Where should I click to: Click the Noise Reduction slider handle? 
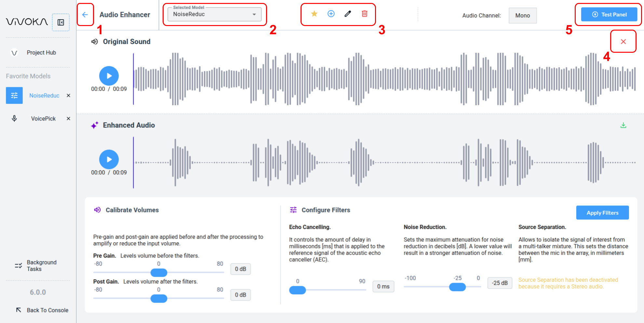[x=457, y=287]
